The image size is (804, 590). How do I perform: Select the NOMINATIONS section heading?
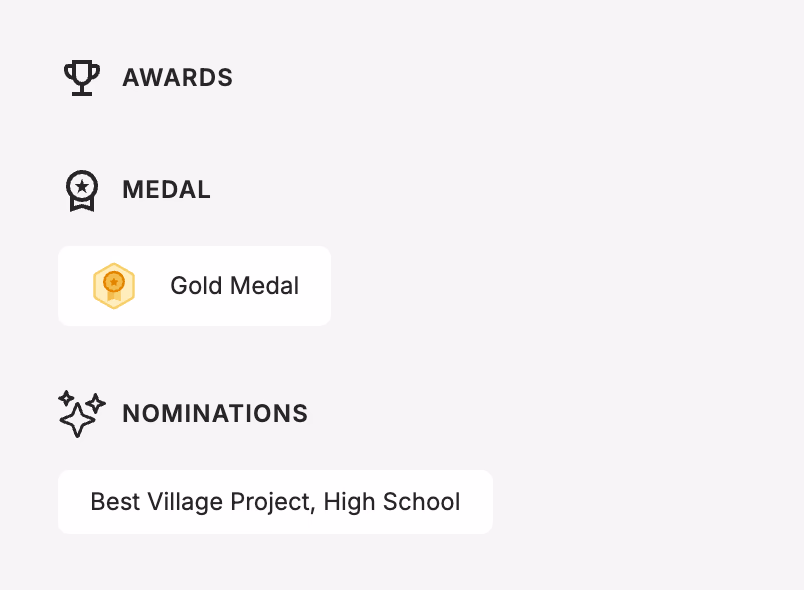click(x=214, y=414)
